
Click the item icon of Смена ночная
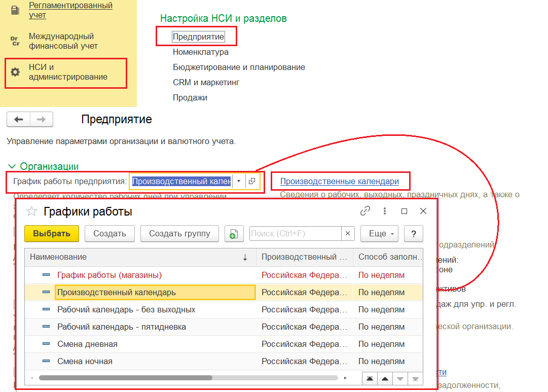(46, 361)
